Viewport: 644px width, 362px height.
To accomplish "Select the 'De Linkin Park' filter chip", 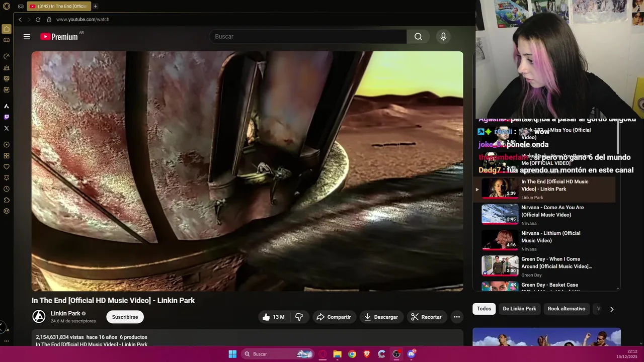I will (x=519, y=309).
